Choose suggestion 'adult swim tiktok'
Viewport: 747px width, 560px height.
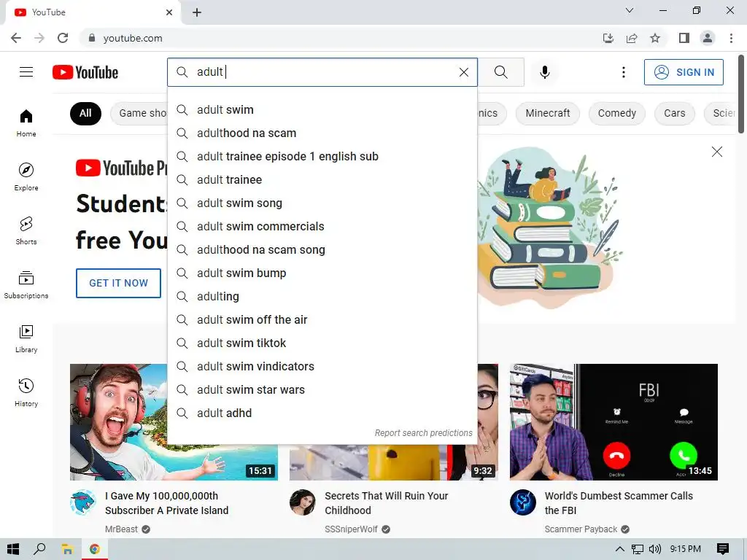(x=322, y=343)
